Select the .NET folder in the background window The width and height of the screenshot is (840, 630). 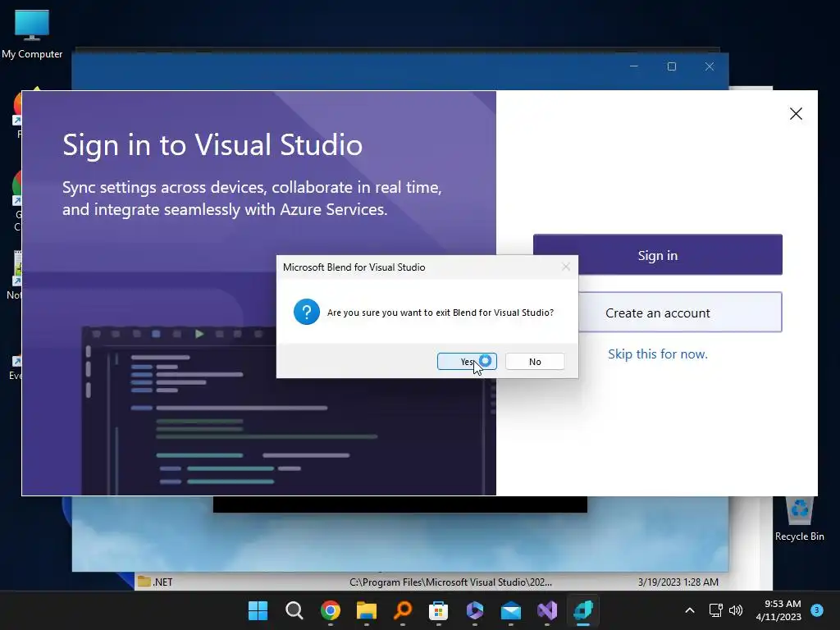(155, 582)
